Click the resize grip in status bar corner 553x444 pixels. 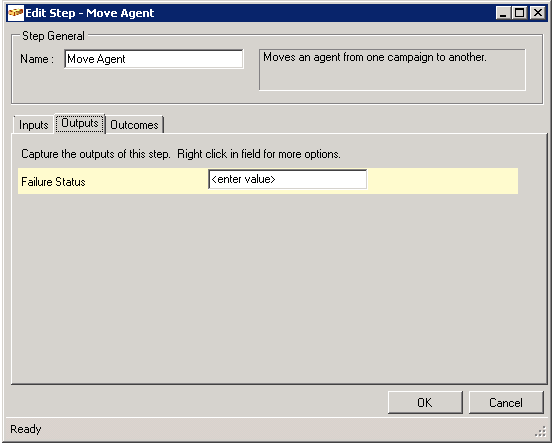coord(541,432)
